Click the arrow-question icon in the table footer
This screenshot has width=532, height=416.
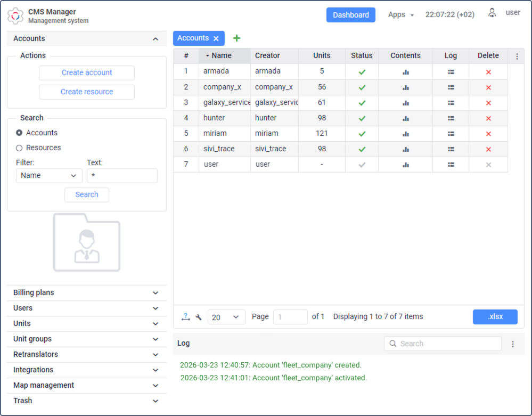(185, 316)
